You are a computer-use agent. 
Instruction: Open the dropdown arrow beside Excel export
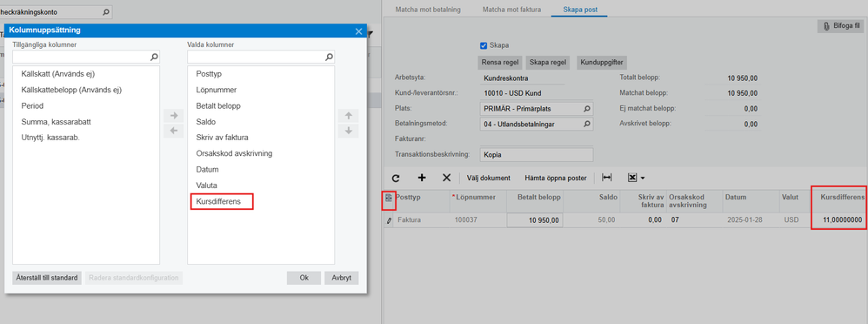[643, 179]
